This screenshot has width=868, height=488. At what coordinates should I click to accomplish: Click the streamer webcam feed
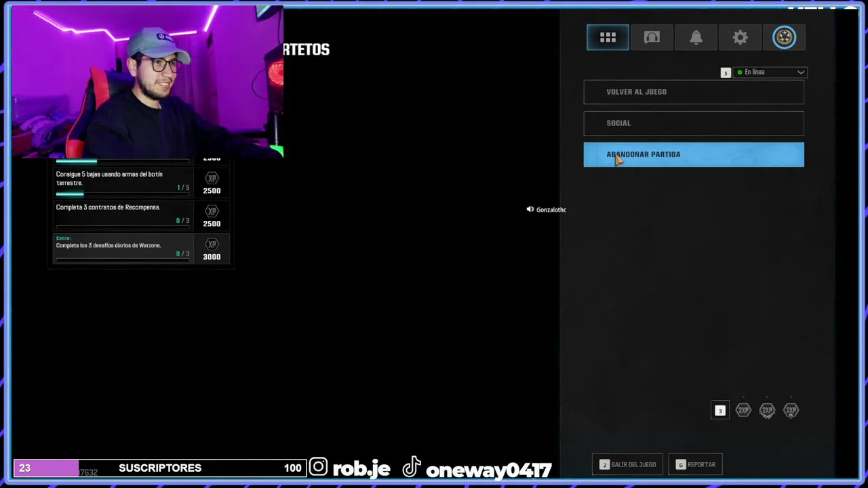[147, 82]
